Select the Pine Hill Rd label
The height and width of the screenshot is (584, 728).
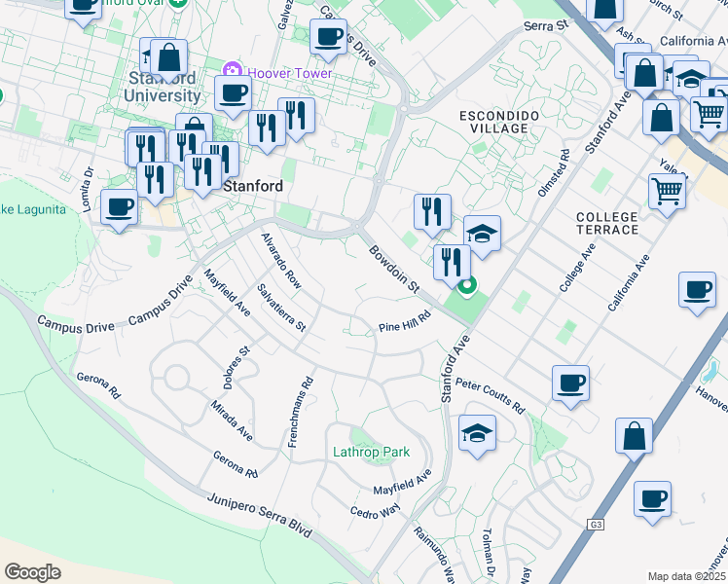405,322
